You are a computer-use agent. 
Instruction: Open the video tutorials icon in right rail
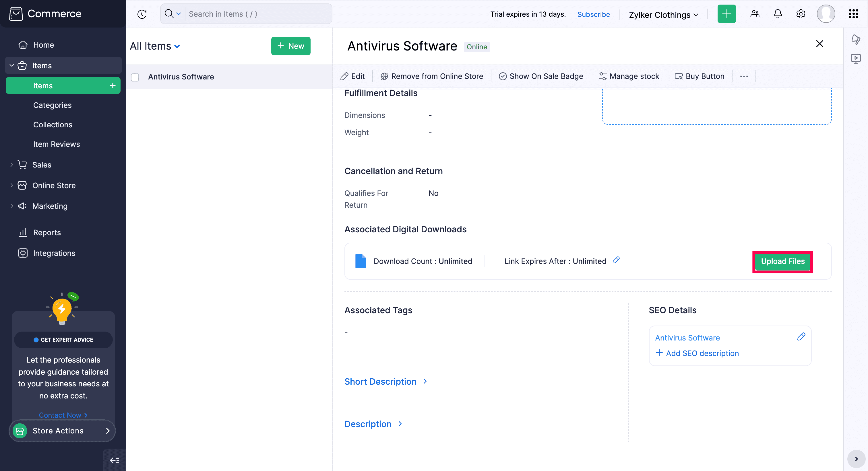click(x=856, y=59)
